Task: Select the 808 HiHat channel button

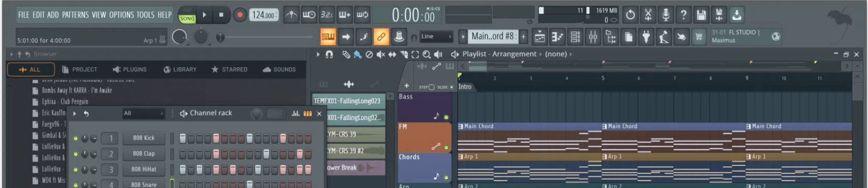Action: pyautogui.click(x=143, y=169)
